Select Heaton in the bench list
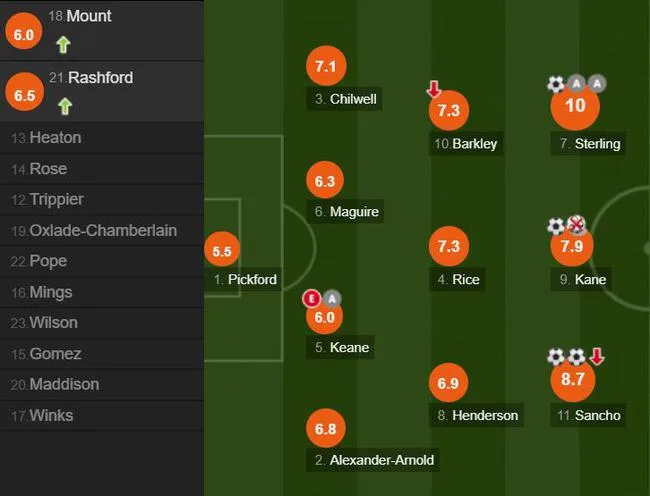The width and height of the screenshot is (650, 496). click(102, 138)
